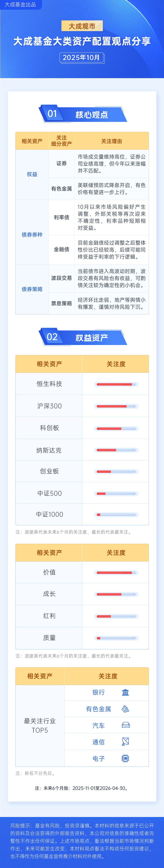The height and width of the screenshot is (868, 164).
Task: Click the car icon beside 汽车
Action: (126, 725)
